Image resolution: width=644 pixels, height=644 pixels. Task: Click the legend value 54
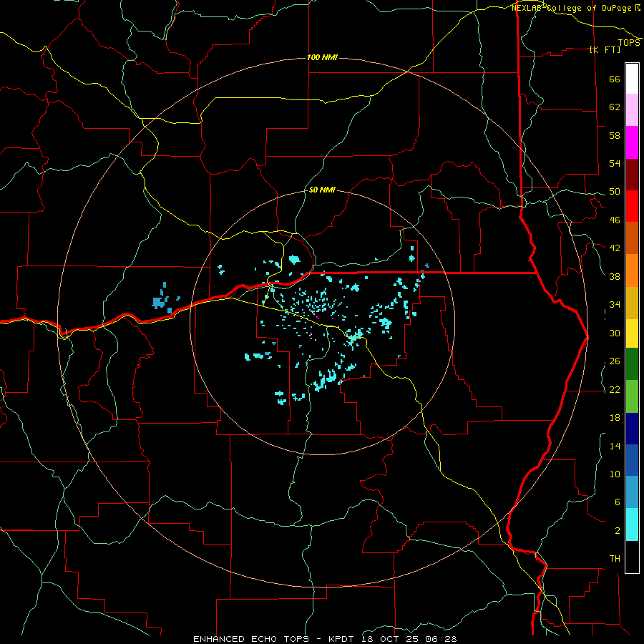[615, 163]
